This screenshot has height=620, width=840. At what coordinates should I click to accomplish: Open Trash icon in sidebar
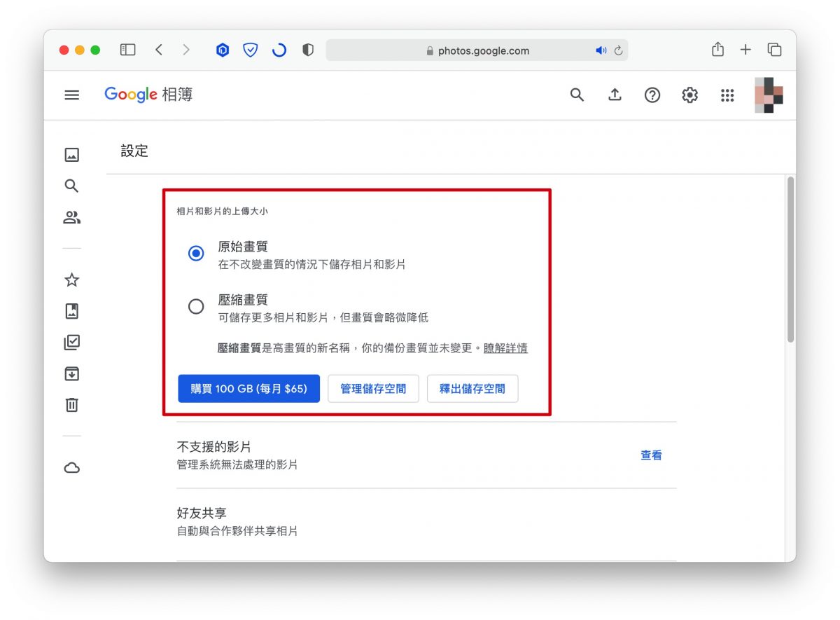(x=71, y=404)
